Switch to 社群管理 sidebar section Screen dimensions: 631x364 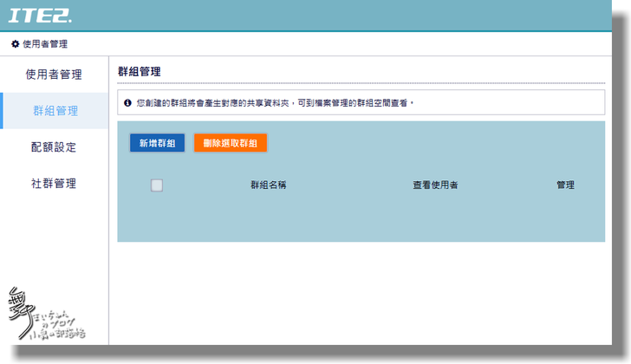(54, 184)
